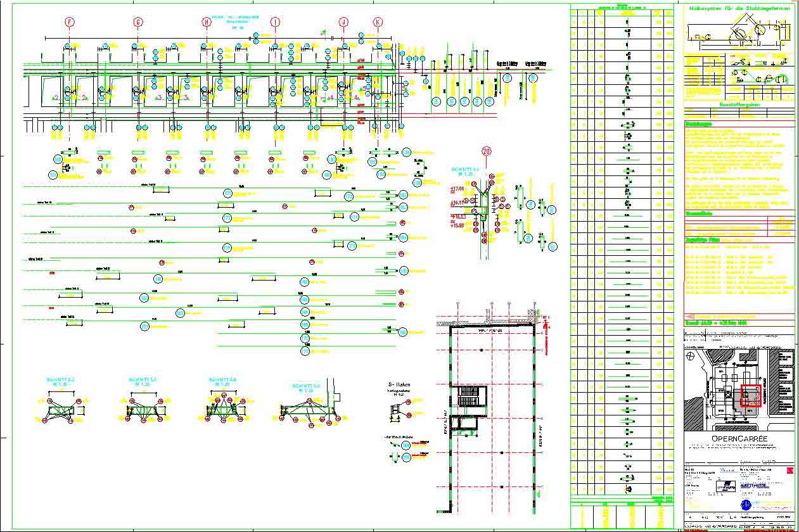Image resolution: width=799 pixels, height=532 pixels.
Task: Select the grid axis bubble K
Action: (378, 22)
